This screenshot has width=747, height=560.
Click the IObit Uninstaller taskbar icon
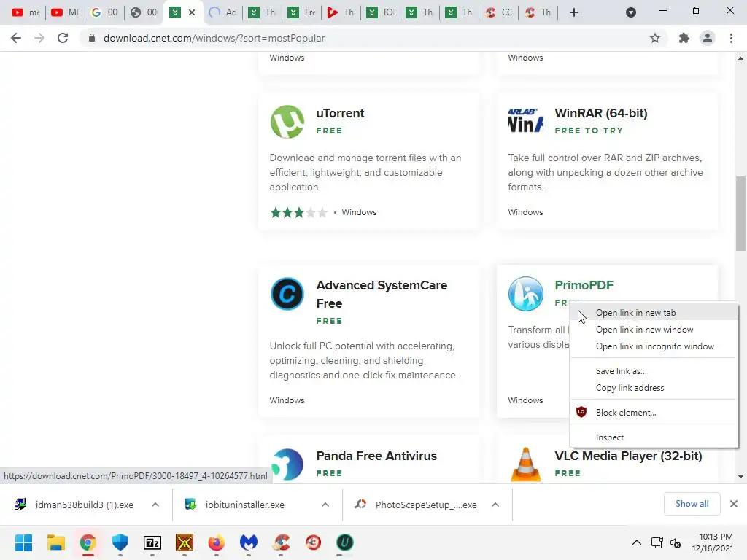pos(345,542)
